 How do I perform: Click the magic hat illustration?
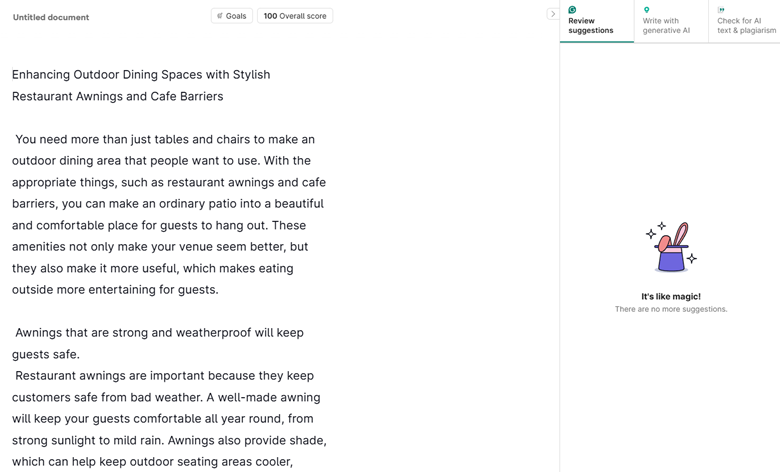pos(671,247)
